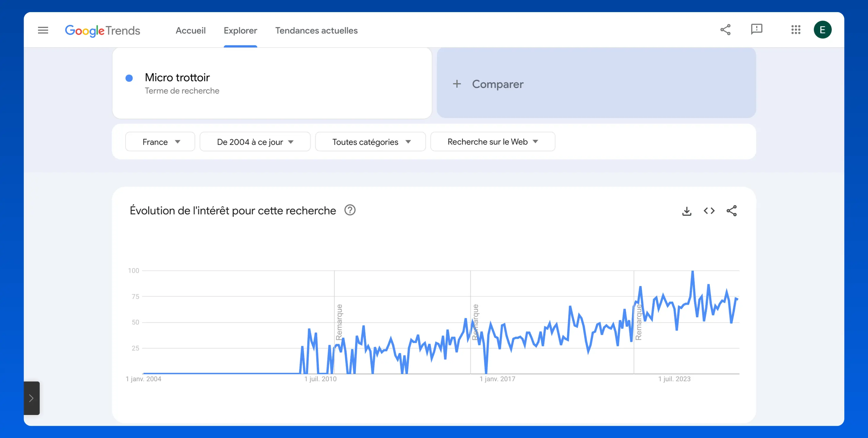Click the Comparer button

pyautogui.click(x=488, y=84)
